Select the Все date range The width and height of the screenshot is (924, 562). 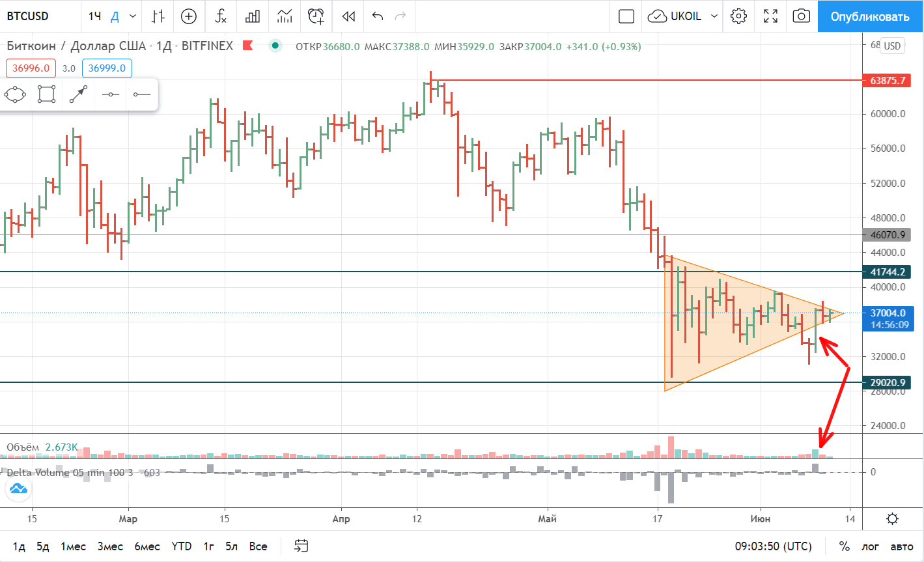coord(258,546)
